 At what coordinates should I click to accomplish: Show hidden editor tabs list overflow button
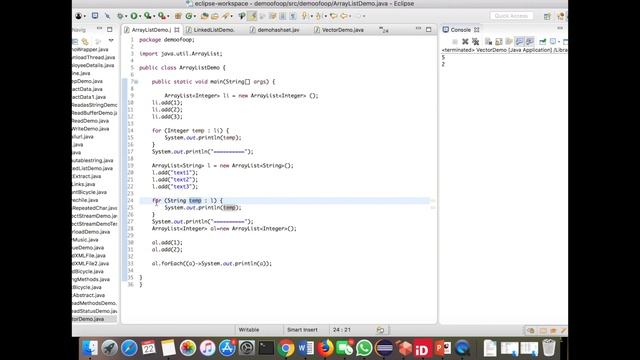tap(384, 30)
